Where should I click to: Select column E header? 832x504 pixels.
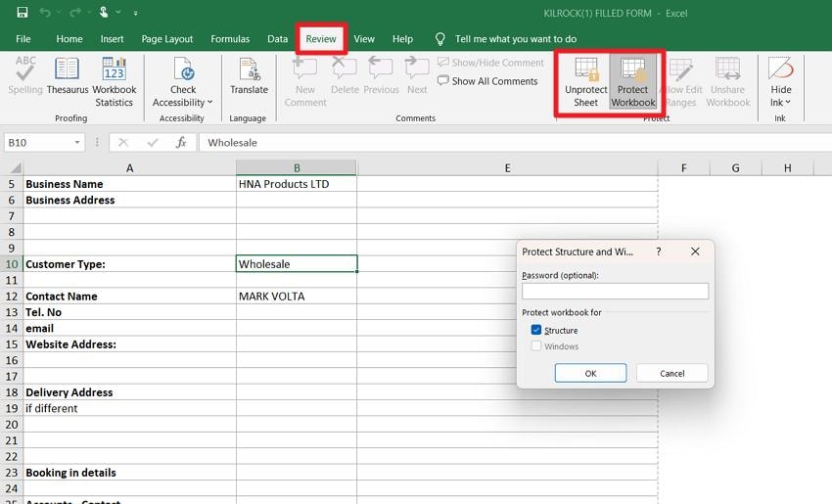[x=507, y=167]
